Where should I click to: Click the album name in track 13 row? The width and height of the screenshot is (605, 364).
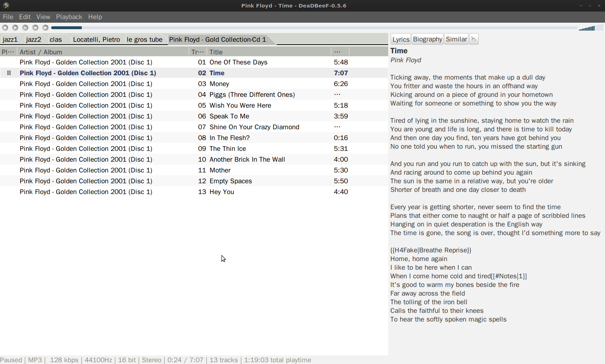[86, 192]
